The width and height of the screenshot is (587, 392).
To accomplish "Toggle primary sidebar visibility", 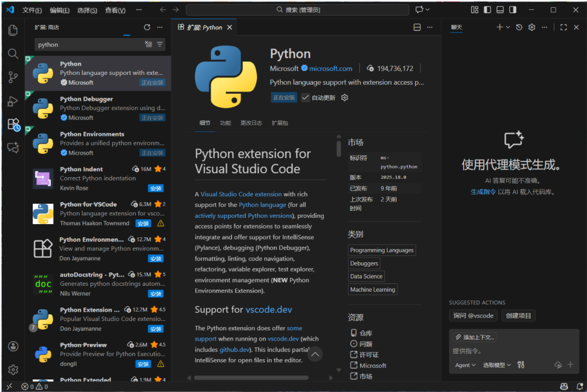I will 488,10.
